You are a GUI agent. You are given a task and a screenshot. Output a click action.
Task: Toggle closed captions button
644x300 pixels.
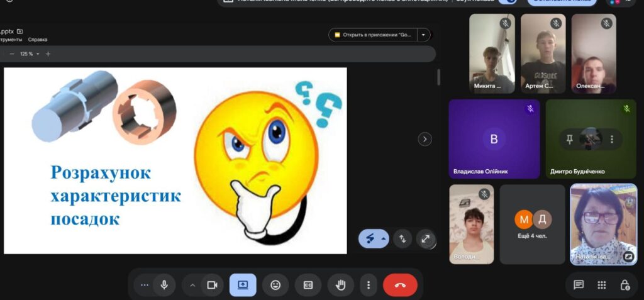pyautogui.click(x=308, y=285)
